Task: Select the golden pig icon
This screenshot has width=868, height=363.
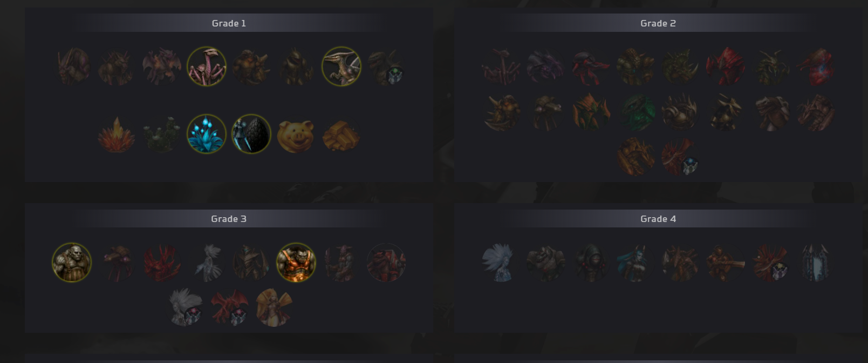Action: coord(296,135)
